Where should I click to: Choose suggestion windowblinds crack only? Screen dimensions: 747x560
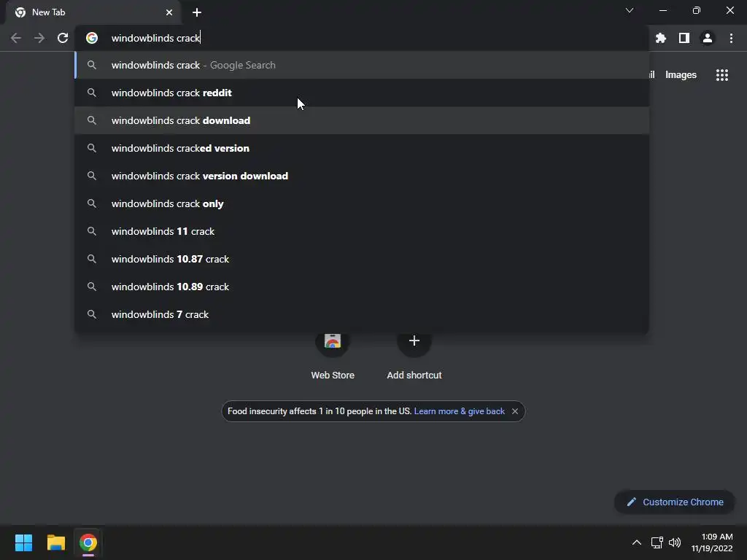[x=362, y=204]
